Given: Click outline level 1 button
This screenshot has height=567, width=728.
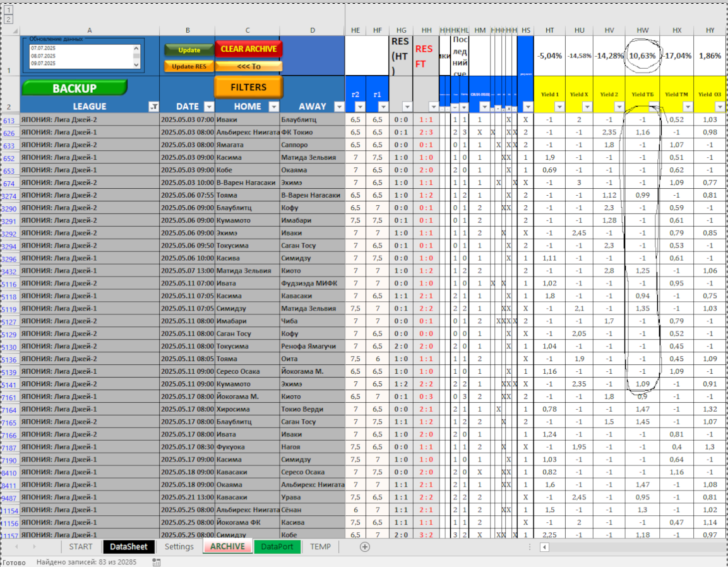Looking at the screenshot, I should (x=8, y=11).
